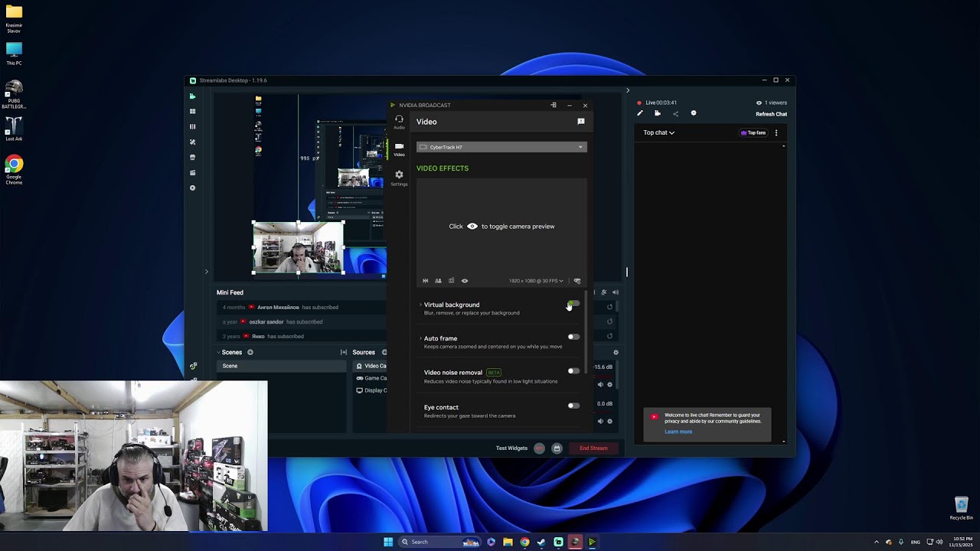
Task: Turn on the Auto frame toggle
Action: [x=573, y=337]
